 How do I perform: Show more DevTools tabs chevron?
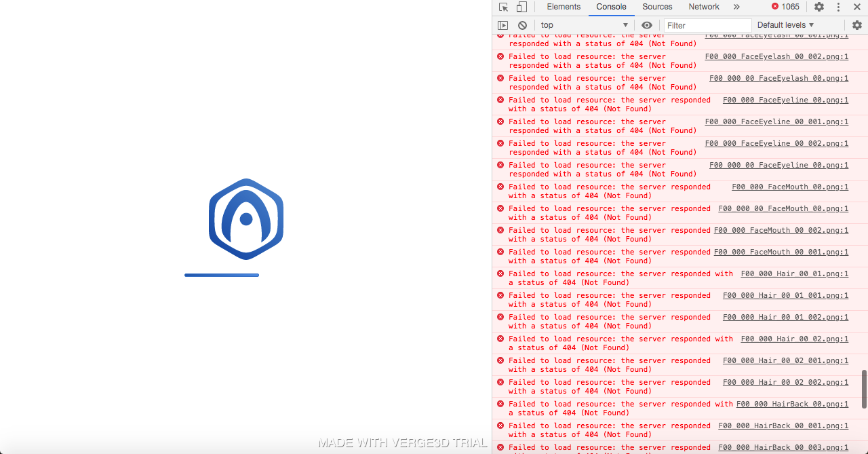tap(737, 7)
